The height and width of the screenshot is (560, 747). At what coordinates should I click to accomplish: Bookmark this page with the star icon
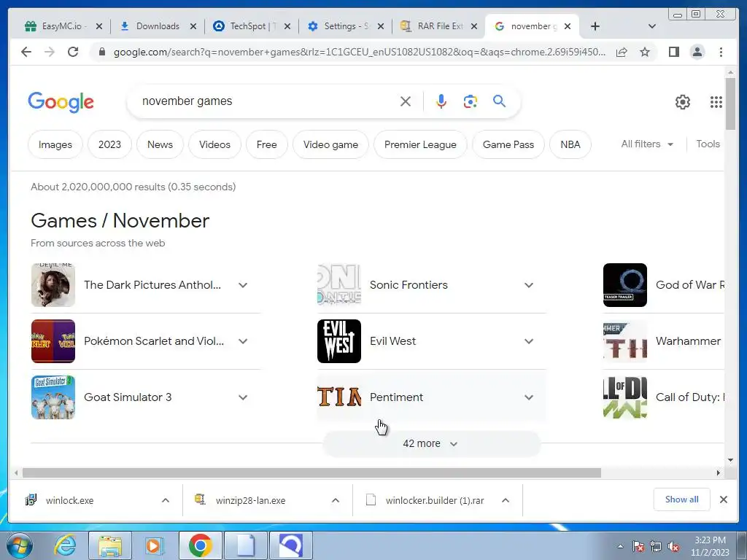645,52
